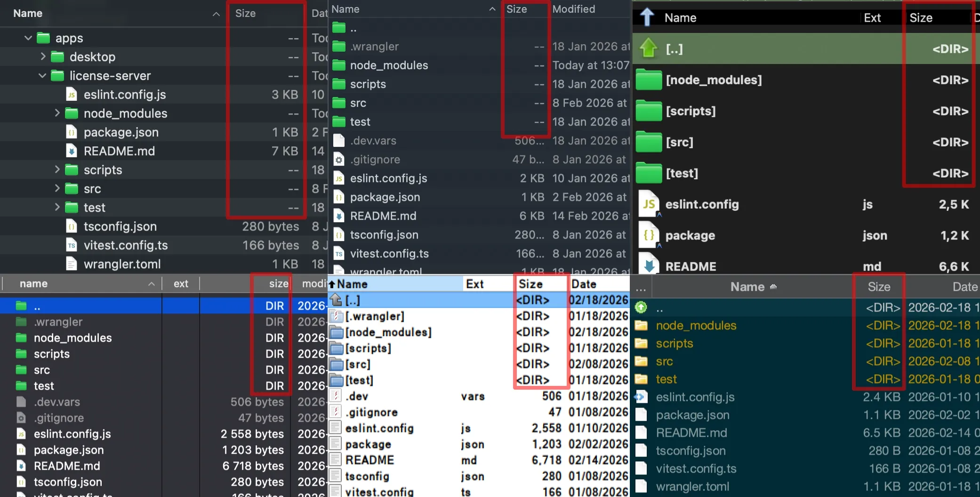Click the [..] up icon in light panel
This screenshot has height=497, width=980.
click(x=336, y=299)
